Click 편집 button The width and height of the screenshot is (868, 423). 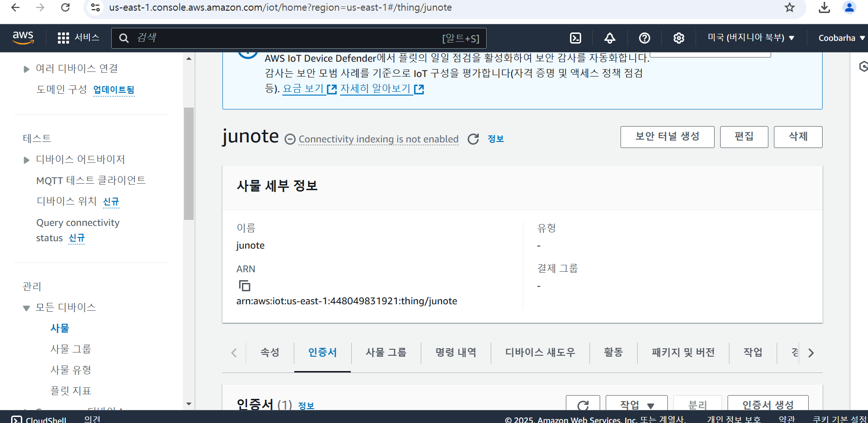(x=744, y=137)
